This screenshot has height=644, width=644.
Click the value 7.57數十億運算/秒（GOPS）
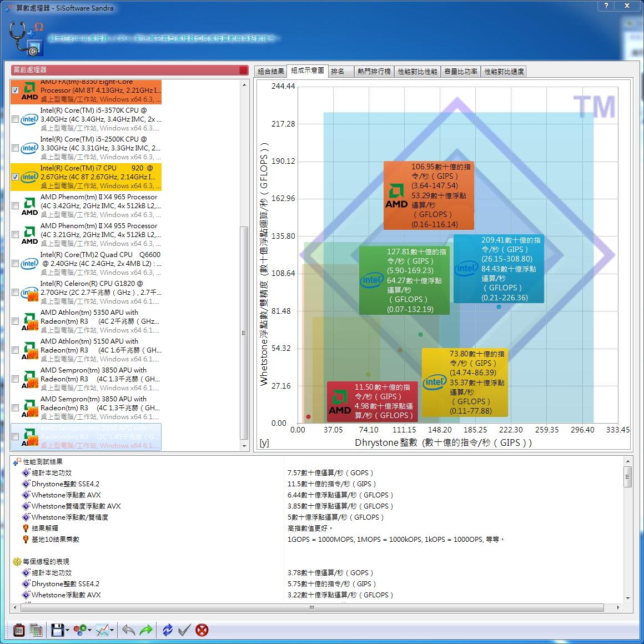tap(330, 473)
